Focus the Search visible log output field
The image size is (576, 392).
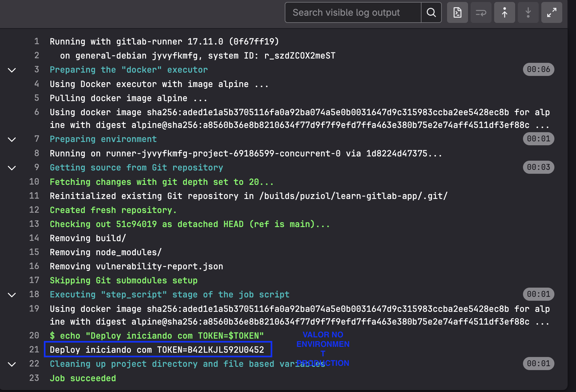[353, 13]
